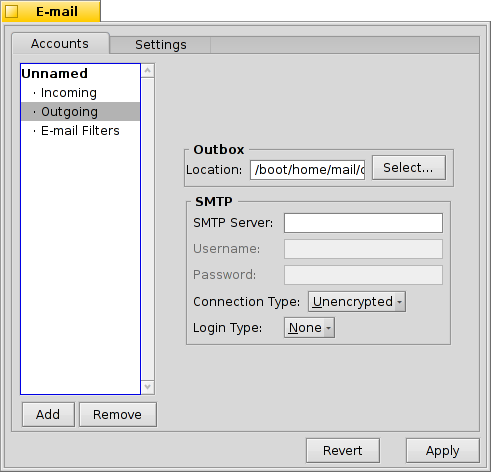Click the Add account button
Image resolution: width=491 pixels, height=472 pixels.
tap(48, 415)
